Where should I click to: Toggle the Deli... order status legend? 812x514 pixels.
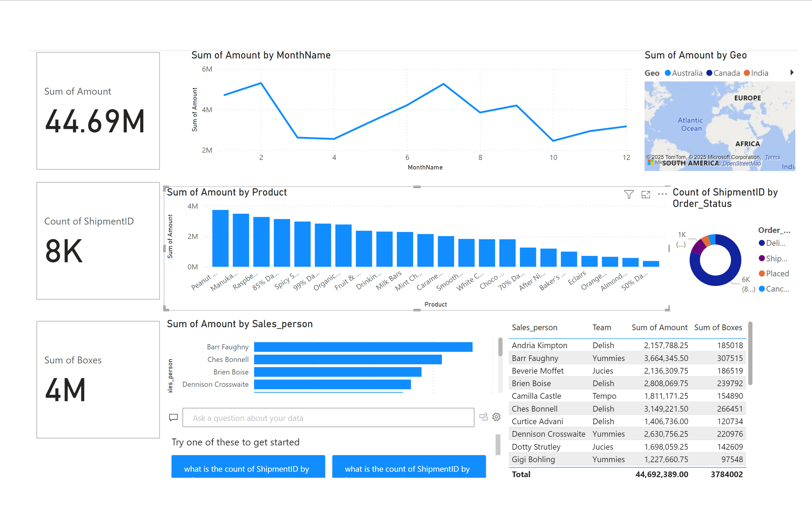(772, 243)
